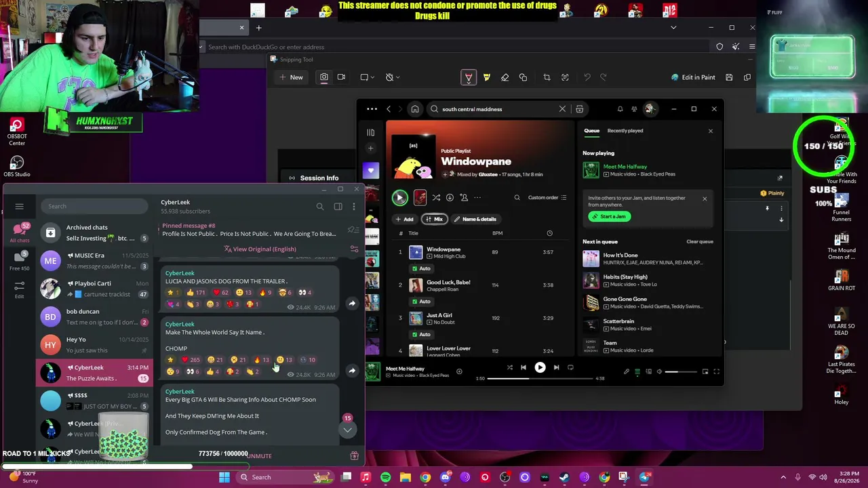
Task: Switch Snipping Tool to photo snip mode
Action: coord(324,77)
